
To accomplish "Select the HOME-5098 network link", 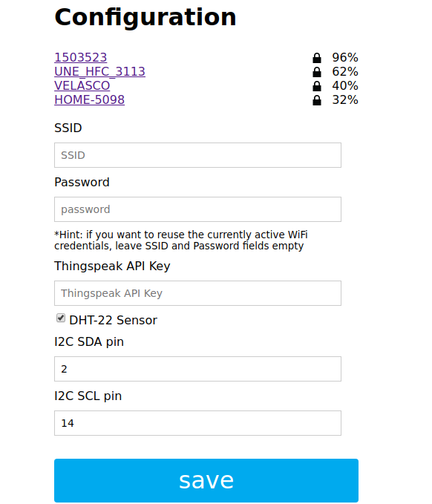I will coord(89,100).
